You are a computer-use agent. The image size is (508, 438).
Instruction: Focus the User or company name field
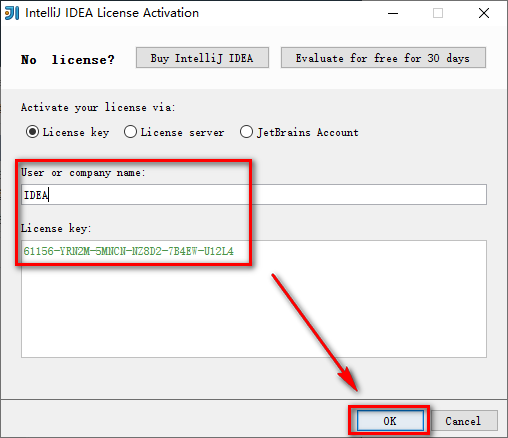point(254,195)
